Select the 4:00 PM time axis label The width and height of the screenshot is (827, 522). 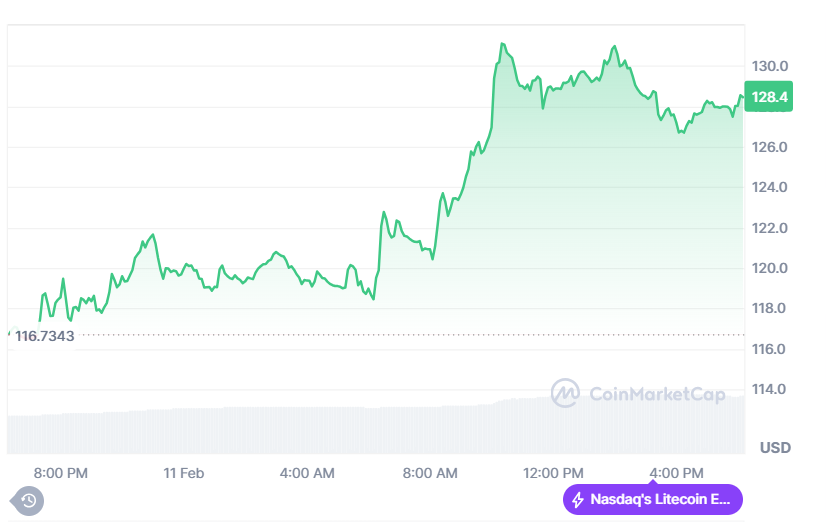[x=676, y=473]
